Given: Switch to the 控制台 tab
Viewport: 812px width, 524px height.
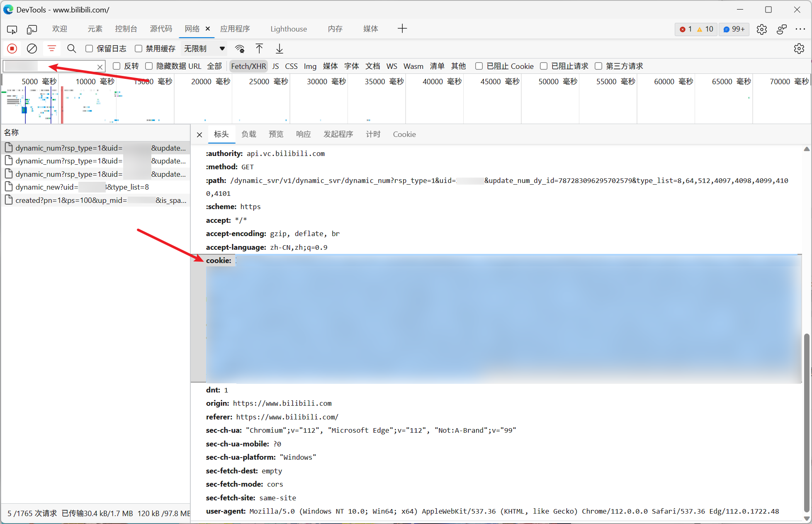Looking at the screenshot, I should (x=126, y=29).
